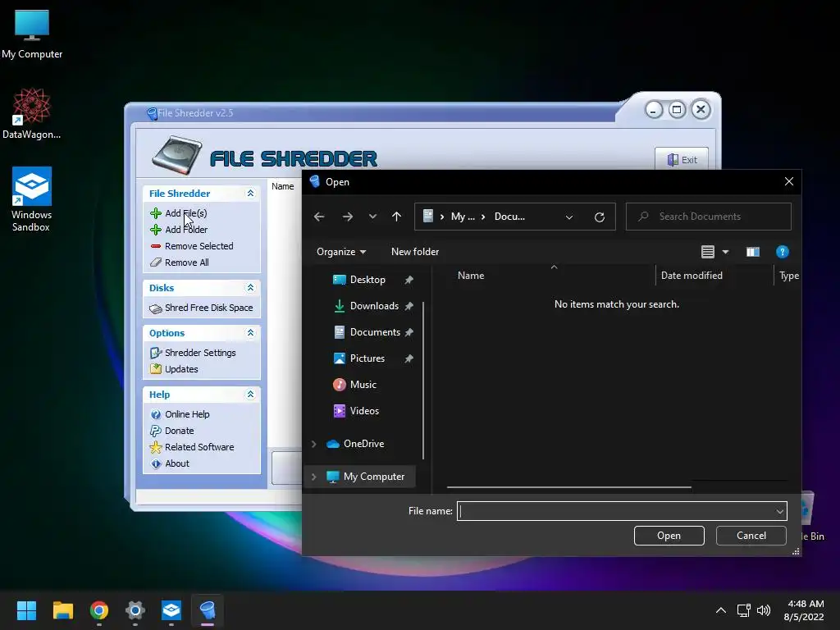Click the change view list icon

tap(708, 252)
